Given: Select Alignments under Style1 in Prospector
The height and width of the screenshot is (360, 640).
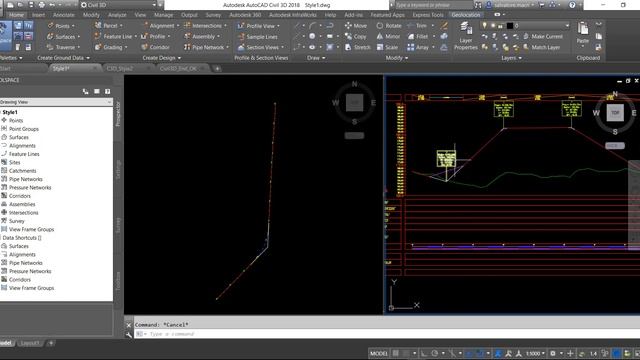Looking at the screenshot, I should 22,146.
